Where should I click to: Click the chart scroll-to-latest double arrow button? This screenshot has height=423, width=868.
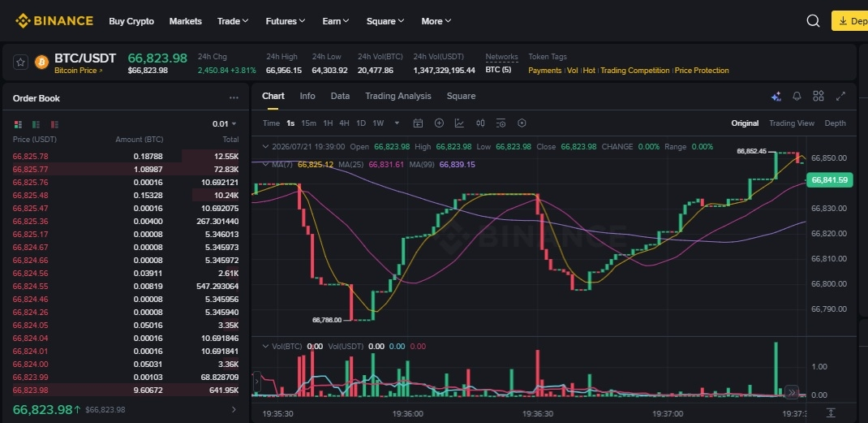[x=792, y=392]
